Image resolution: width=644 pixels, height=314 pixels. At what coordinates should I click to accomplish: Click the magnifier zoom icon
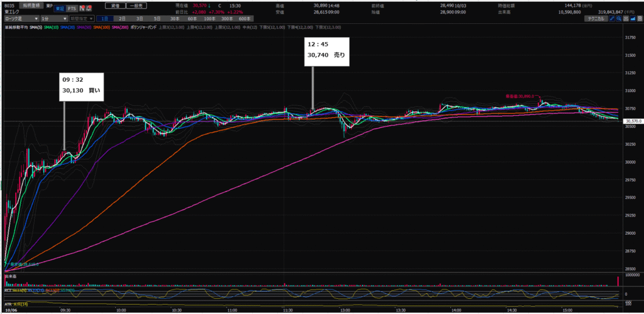pos(619,20)
